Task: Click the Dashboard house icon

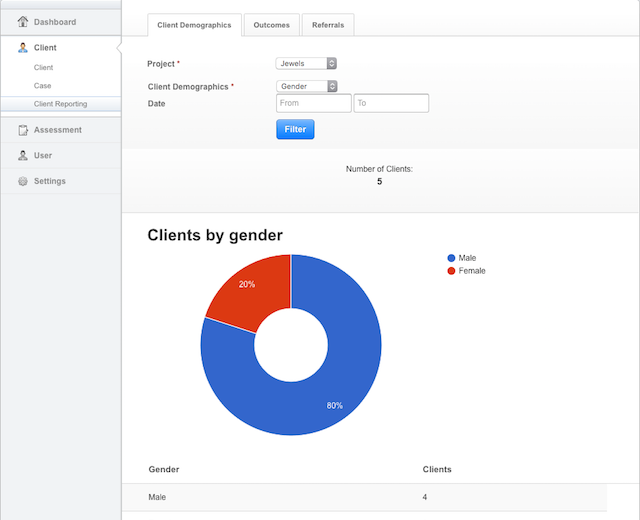Action: (x=23, y=22)
